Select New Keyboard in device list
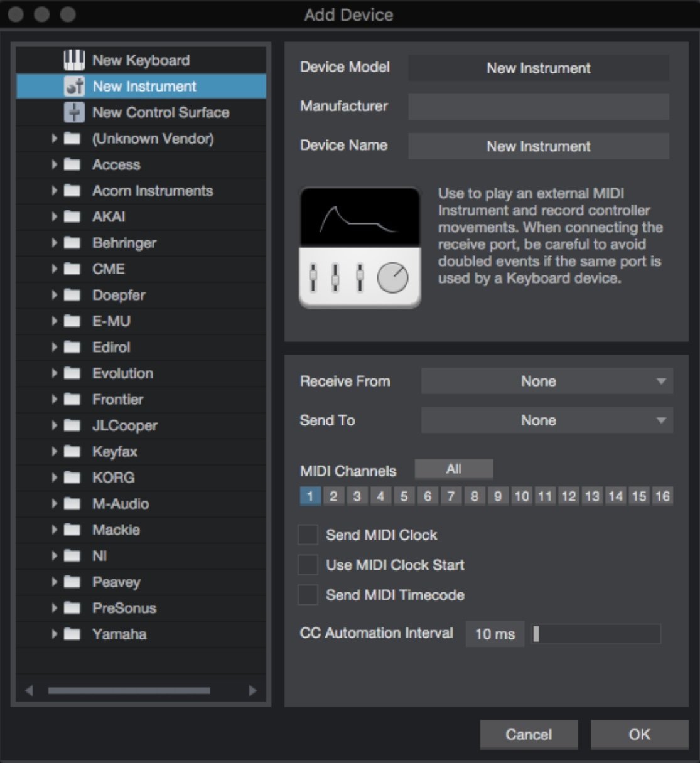This screenshot has width=700, height=763. (141, 60)
